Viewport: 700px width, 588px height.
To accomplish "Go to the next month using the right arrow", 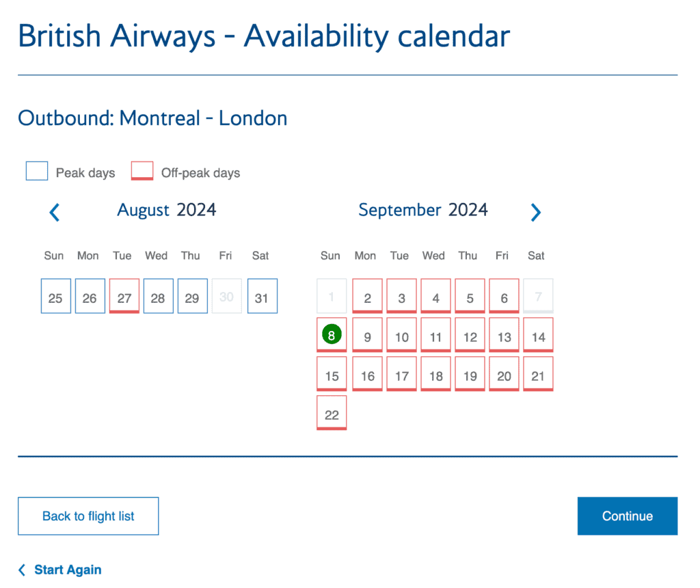I will click(536, 212).
